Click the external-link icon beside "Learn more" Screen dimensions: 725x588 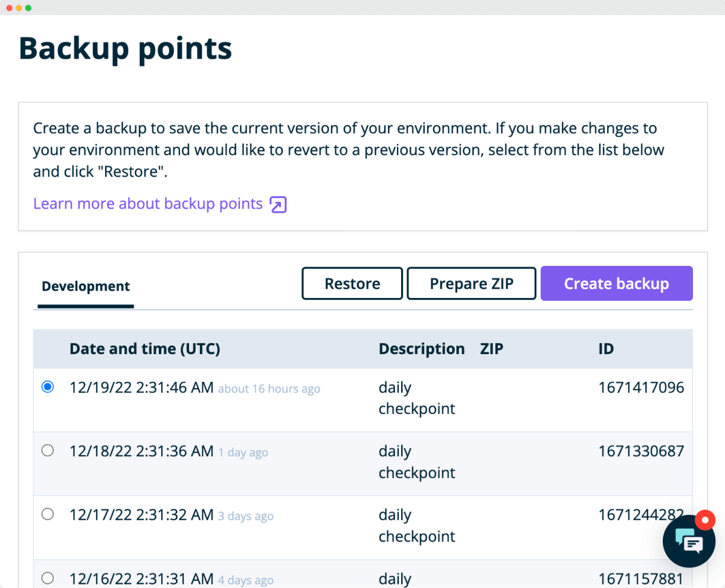(277, 205)
